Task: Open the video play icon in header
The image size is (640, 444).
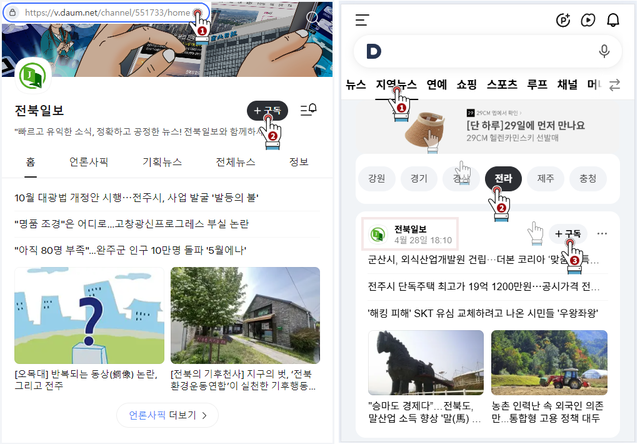Action: click(x=588, y=20)
